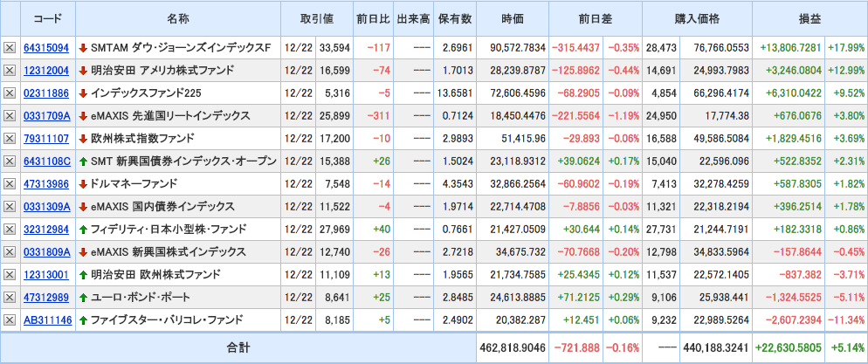Click the 名称 column header
Viewport: 868px width, 364px height.
pyautogui.click(x=178, y=18)
